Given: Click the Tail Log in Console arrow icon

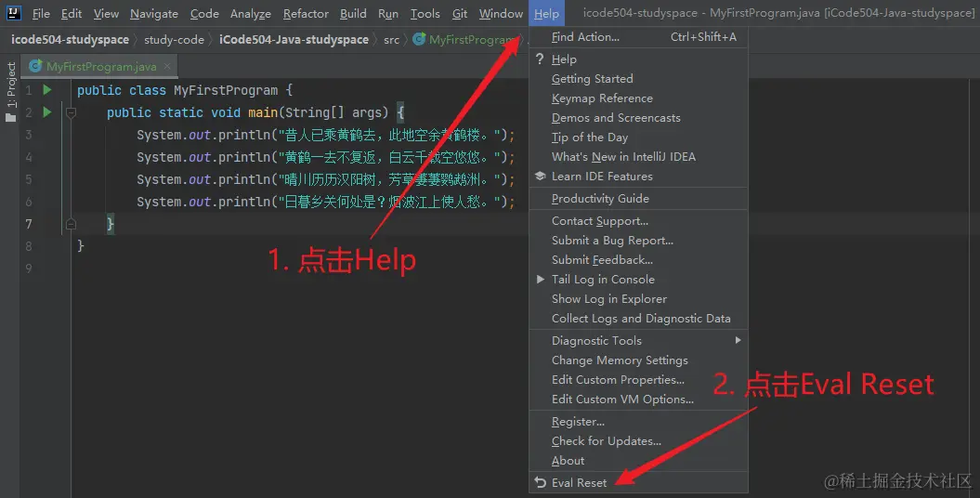Looking at the screenshot, I should tap(541, 280).
